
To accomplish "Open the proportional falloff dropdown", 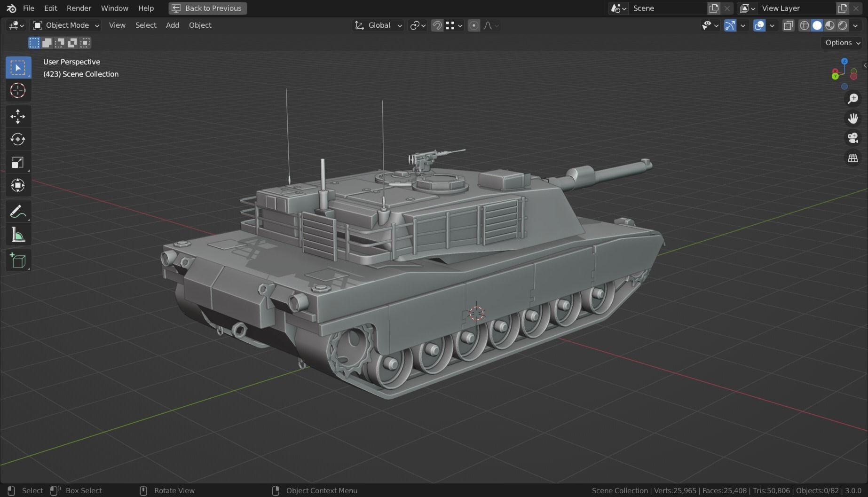I will click(x=490, y=25).
